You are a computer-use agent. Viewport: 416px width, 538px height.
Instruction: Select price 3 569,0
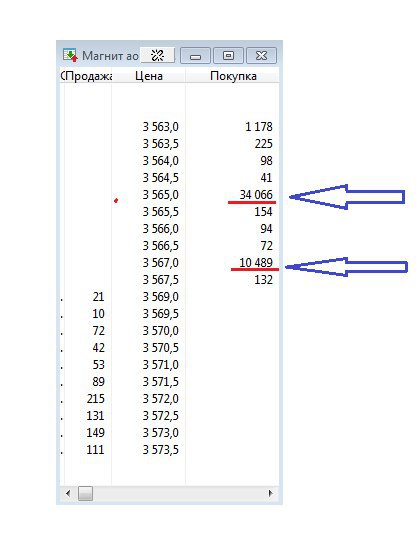click(161, 297)
